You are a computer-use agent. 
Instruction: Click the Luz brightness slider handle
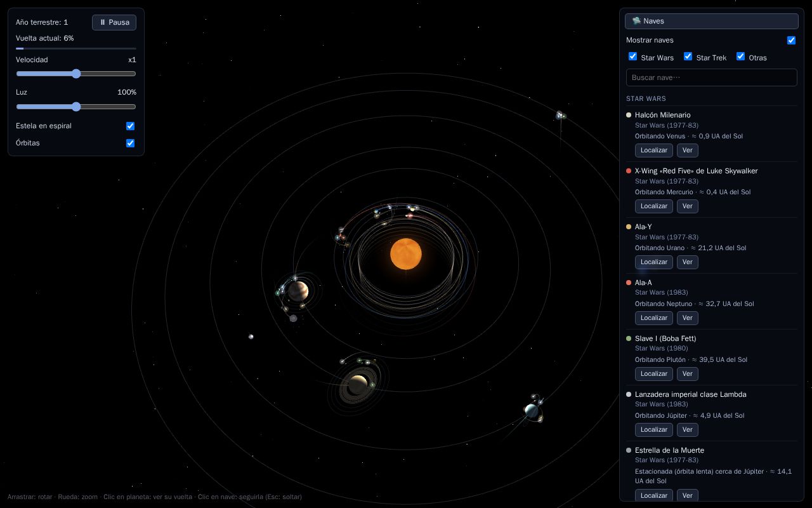click(76, 107)
